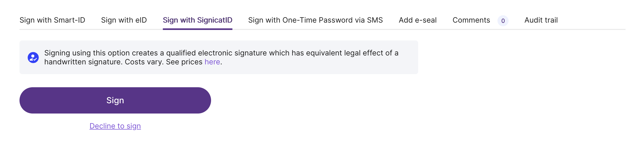Click the 'Signing using this option' message line
The width and height of the screenshot is (644, 144).
[221, 53]
